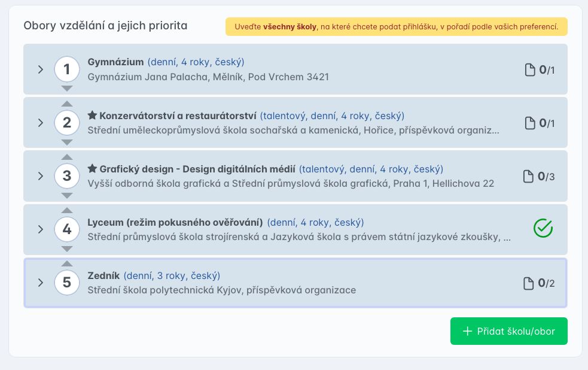The width and height of the screenshot is (588, 370).
Task: Move Konzervátorství a restaurátorství up one priority
Action: 67,104
